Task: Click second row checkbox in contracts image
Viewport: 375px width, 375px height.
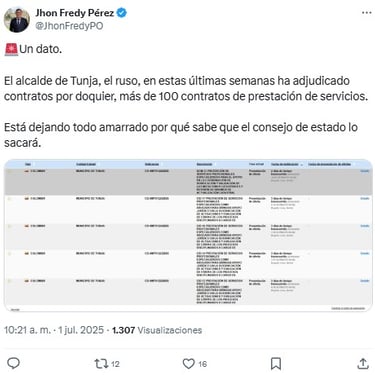Action: coord(9,199)
